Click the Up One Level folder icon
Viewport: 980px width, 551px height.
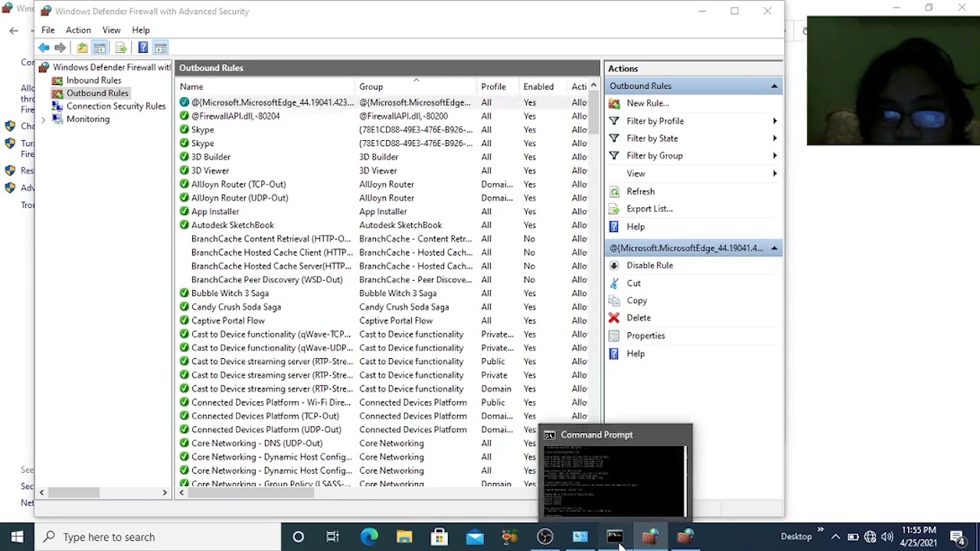[82, 47]
